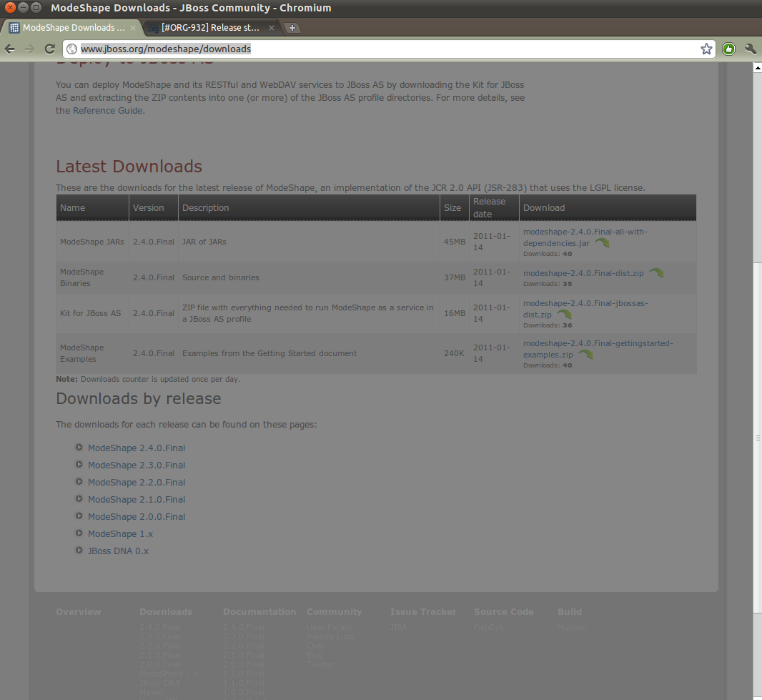This screenshot has width=762, height=700.
Task: Click green download arrow for Final-dist.zip
Action: tap(656, 272)
